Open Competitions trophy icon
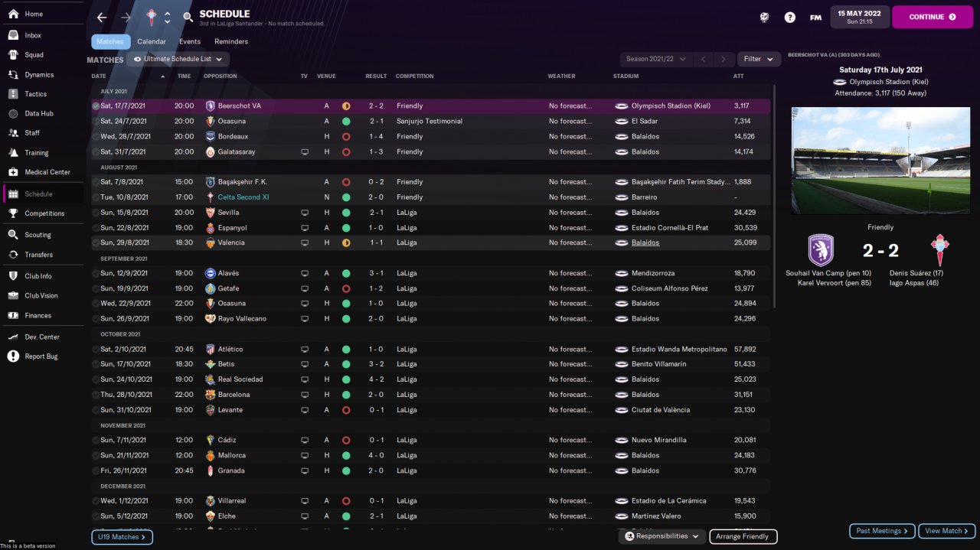Image resolution: width=980 pixels, height=550 pixels. [x=13, y=213]
